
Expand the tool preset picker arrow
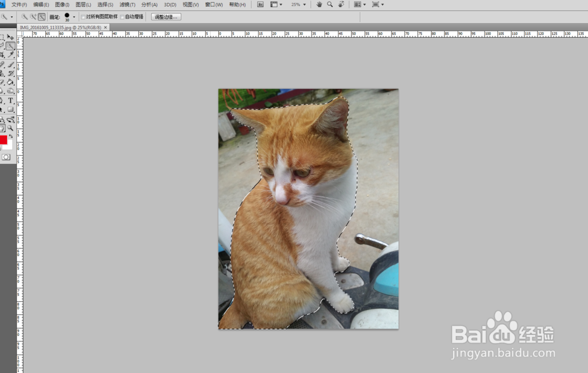12,17
